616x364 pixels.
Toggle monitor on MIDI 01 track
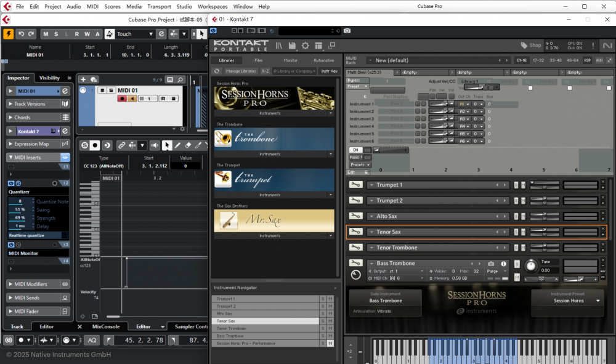point(132,99)
